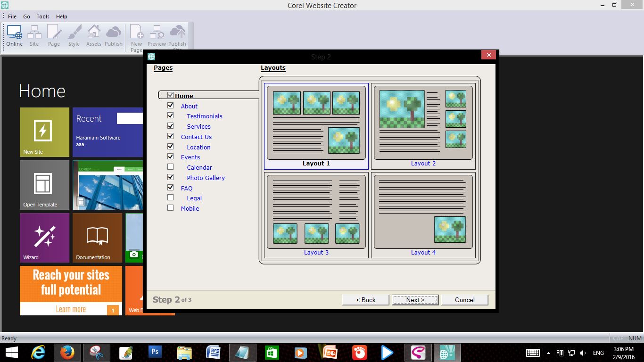Select the Mobile page name link
Image resolution: width=644 pixels, height=362 pixels.
click(x=190, y=208)
